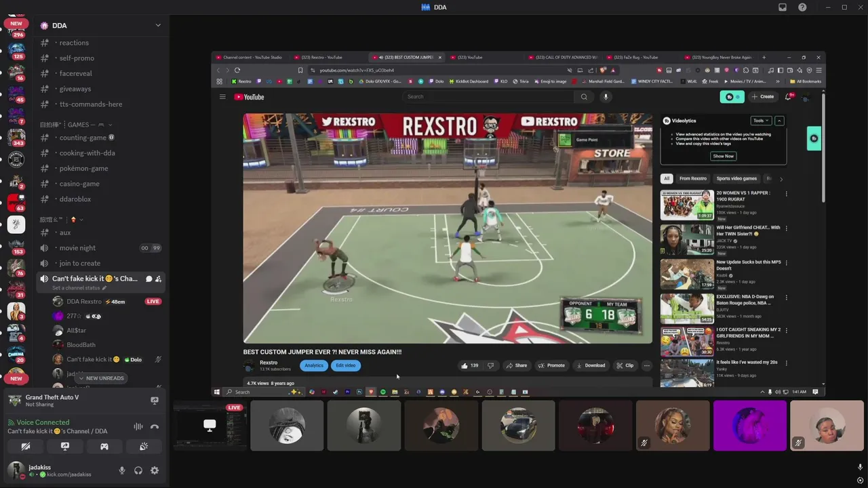868x488 pixels.
Task: Open the soundboard in the voice panel
Action: (x=144, y=447)
